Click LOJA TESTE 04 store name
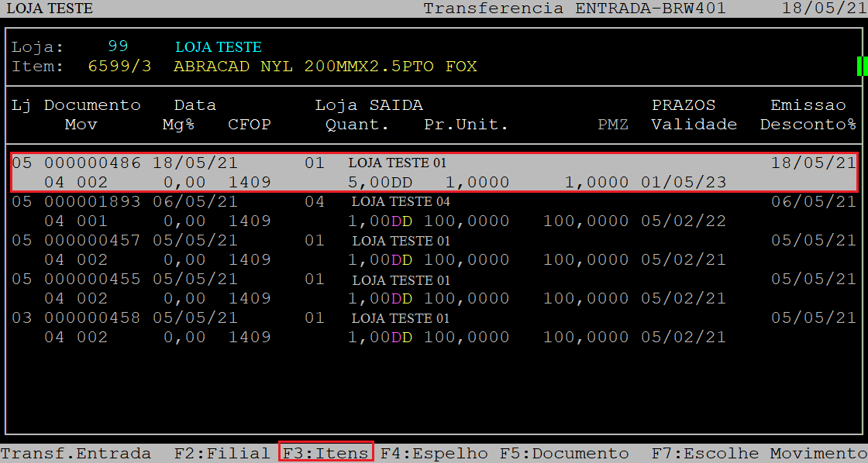The width and height of the screenshot is (868, 463). [x=401, y=202]
